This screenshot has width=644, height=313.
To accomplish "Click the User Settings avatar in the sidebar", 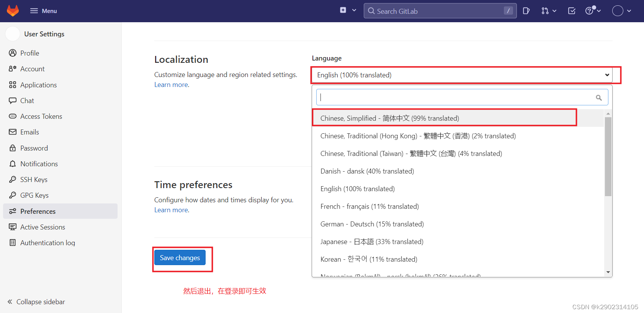I will (13, 34).
